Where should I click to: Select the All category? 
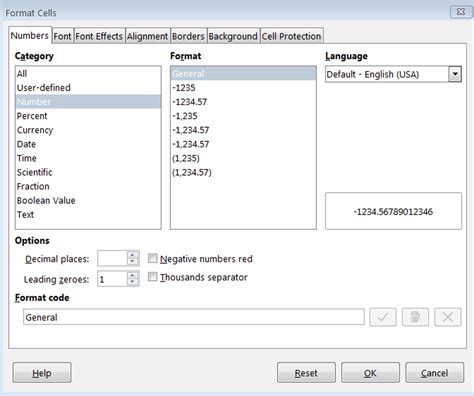tap(88, 73)
